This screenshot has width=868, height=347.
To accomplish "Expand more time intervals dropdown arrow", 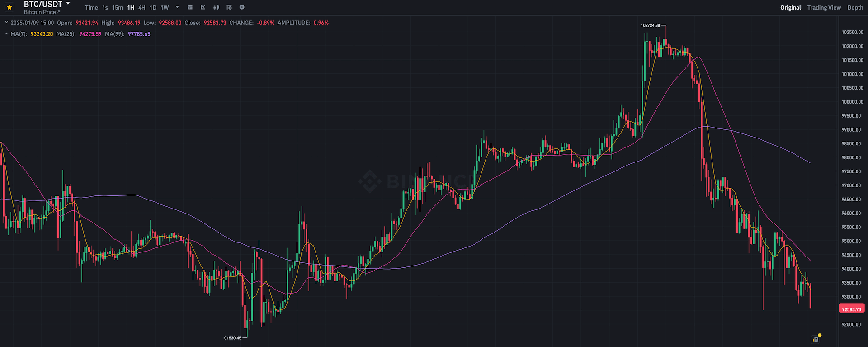I will (x=177, y=7).
